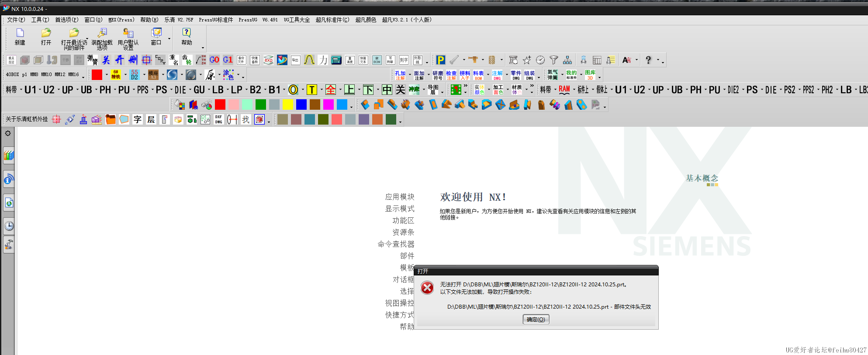This screenshot has height=355, width=868.
Task: Open the 资源条 welcome page link
Action: 403,232
